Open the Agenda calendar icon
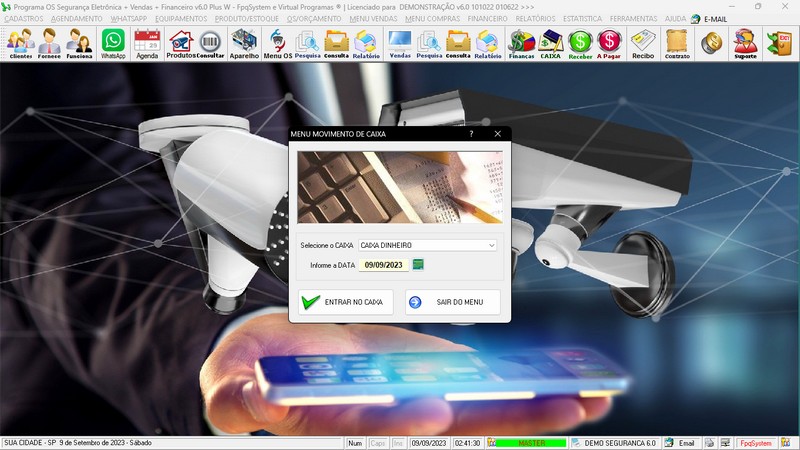This screenshot has width=800, height=450. (x=147, y=44)
